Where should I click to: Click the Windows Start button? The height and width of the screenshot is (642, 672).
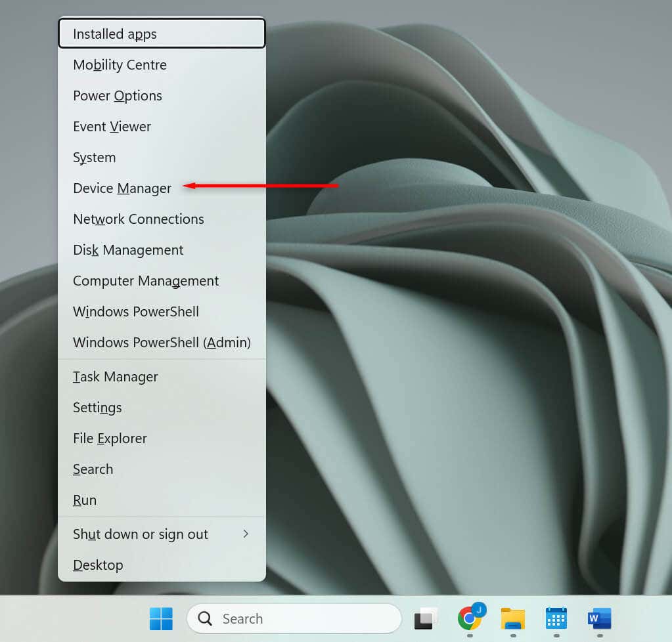(161, 618)
